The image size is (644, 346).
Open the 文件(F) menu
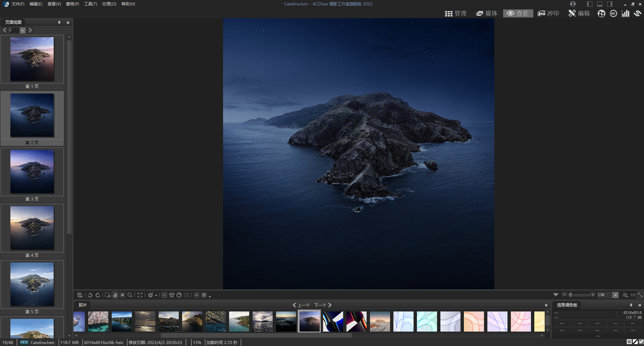(x=18, y=4)
